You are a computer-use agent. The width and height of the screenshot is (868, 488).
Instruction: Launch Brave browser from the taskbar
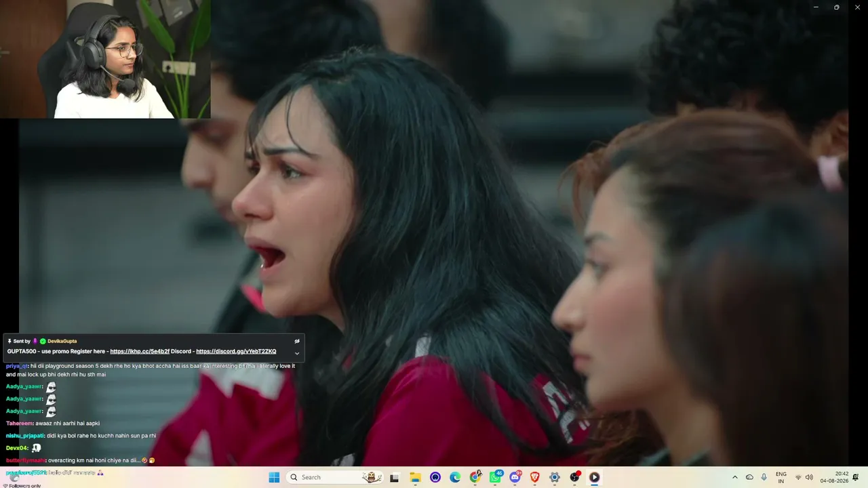tap(534, 477)
